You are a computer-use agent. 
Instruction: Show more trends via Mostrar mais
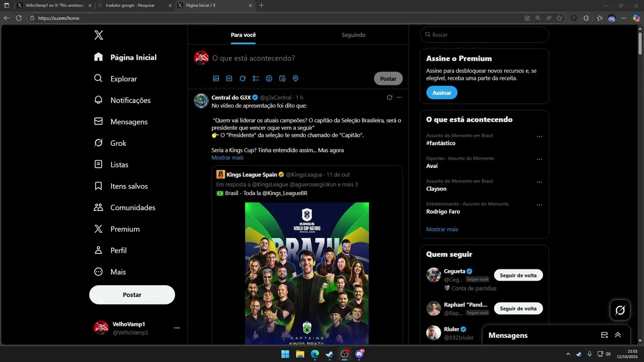tap(442, 229)
